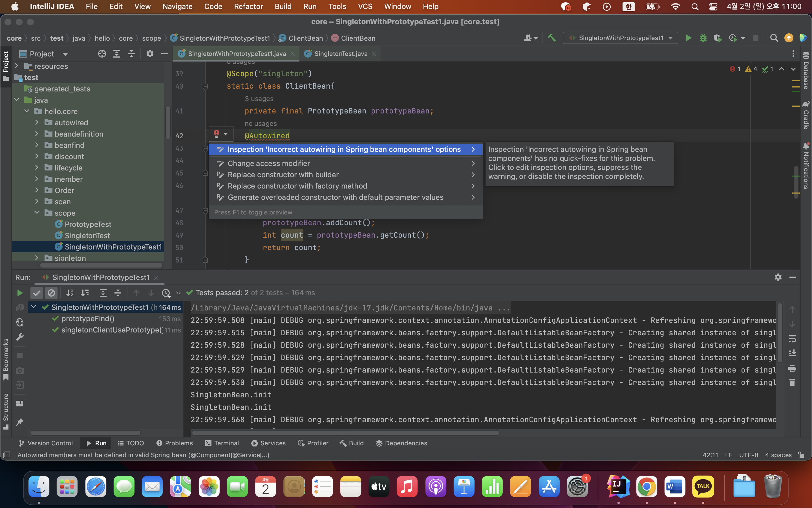Expand the lifecycle folder

click(37, 167)
